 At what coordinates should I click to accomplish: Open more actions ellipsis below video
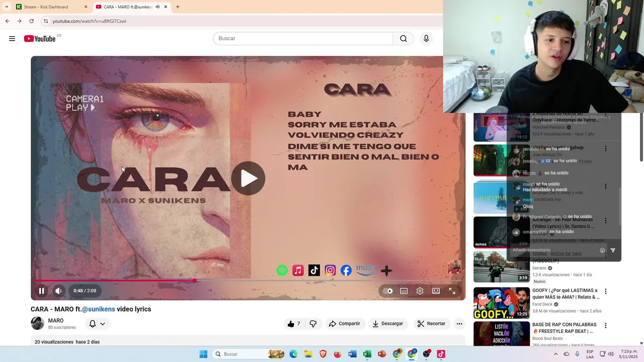pyautogui.click(x=459, y=324)
